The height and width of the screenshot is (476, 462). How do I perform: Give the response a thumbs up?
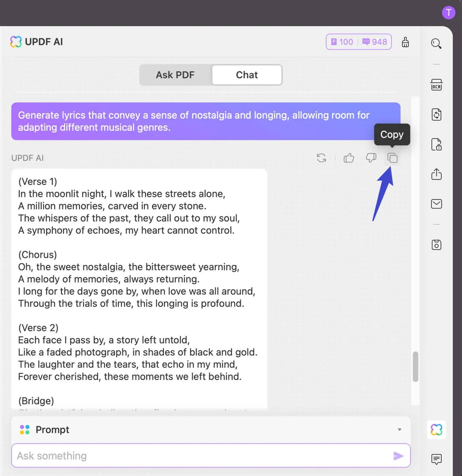point(349,158)
